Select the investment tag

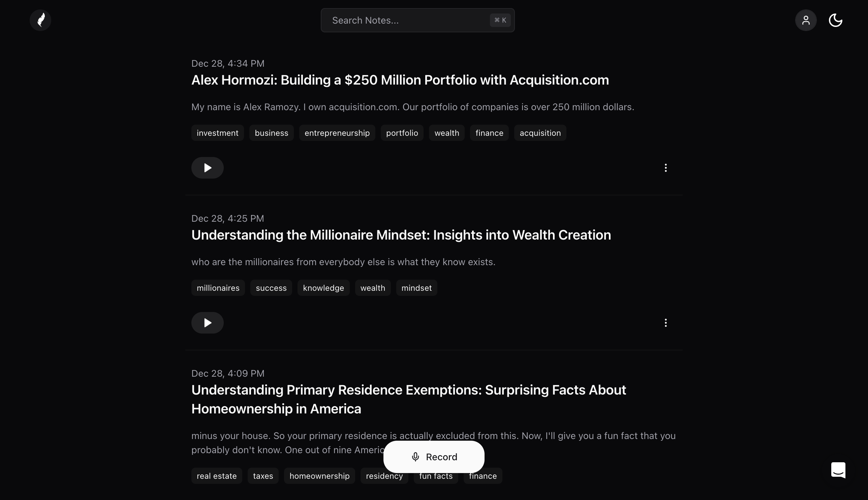pos(217,132)
